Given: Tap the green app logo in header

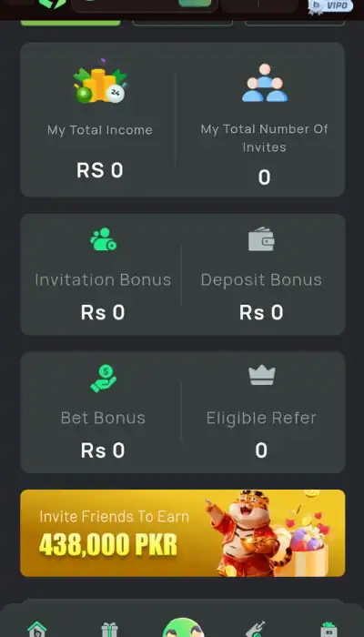Looking at the screenshot, I should click(52, 4).
